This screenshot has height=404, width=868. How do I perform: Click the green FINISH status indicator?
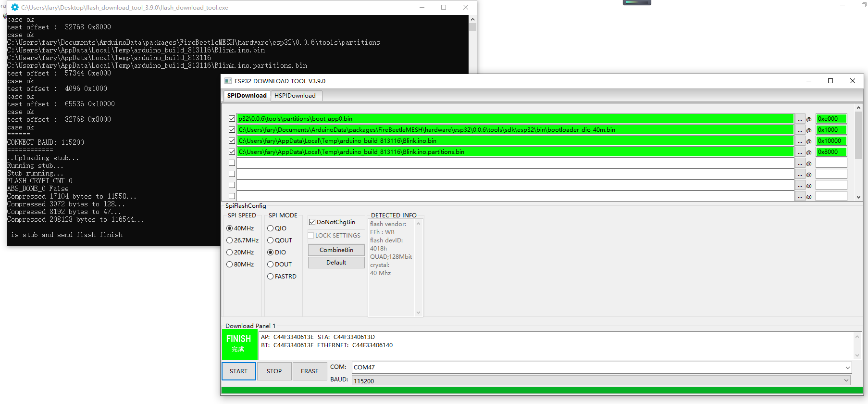click(239, 344)
